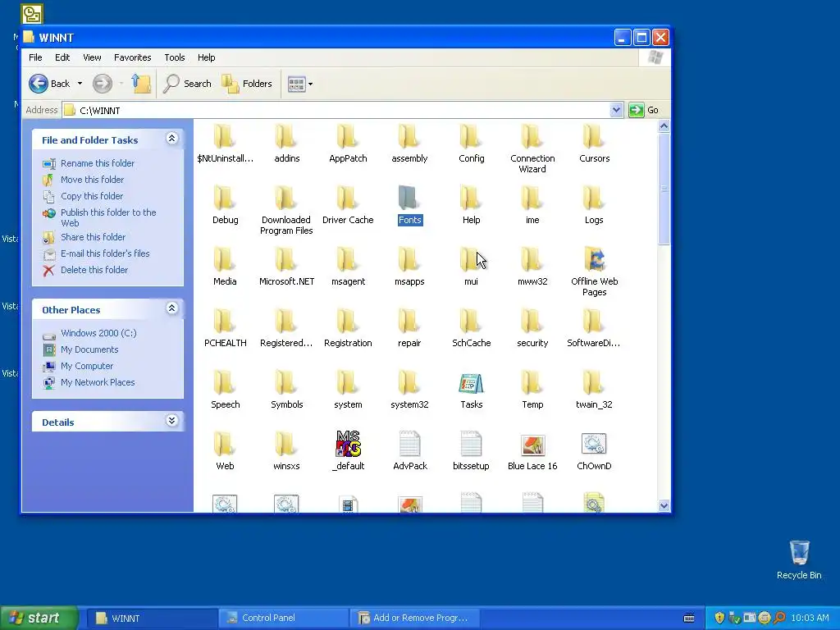Click Copy this folder link
The width and height of the screenshot is (840, 630).
(92, 196)
